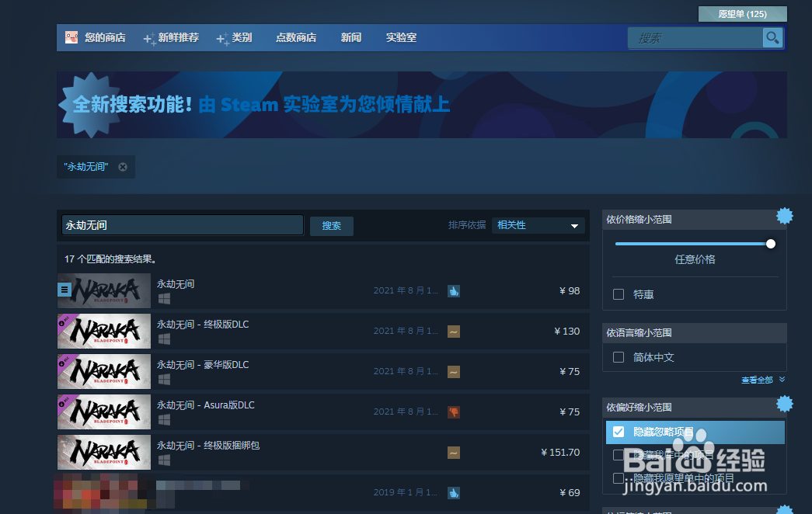
Task: Click the avatar icon beside 您的商店
Action: (71, 37)
